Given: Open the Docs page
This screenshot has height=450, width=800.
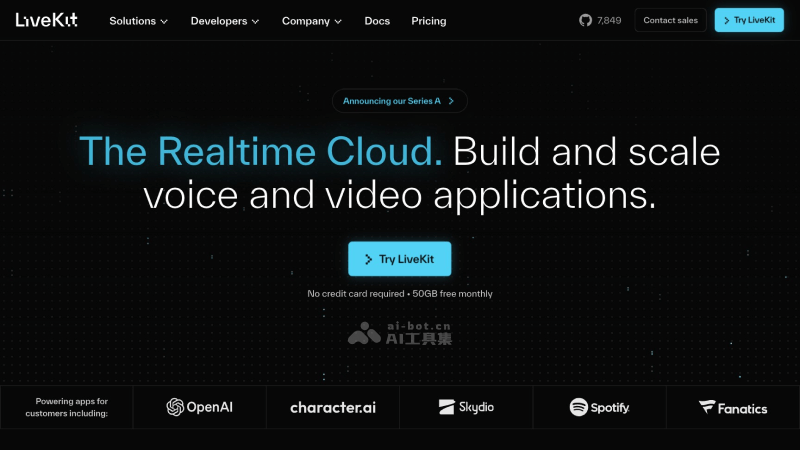Looking at the screenshot, I should [x=377, y=21].
